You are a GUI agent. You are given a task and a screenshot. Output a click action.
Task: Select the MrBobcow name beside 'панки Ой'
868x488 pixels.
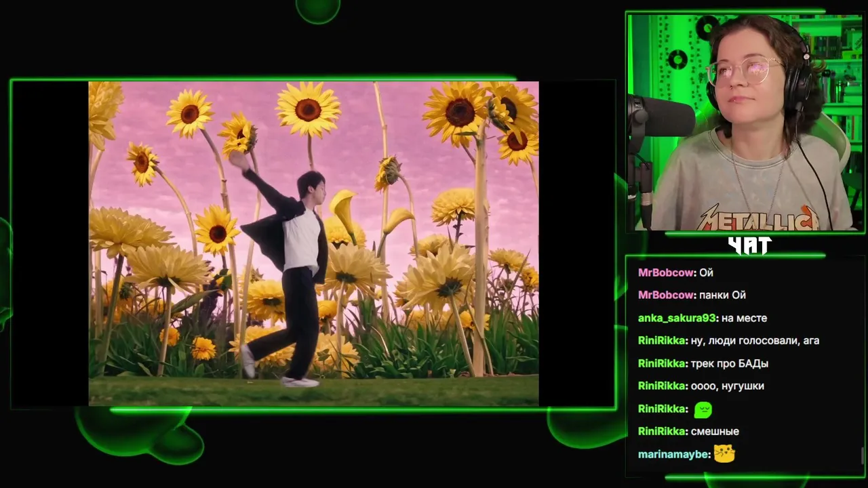666,295
